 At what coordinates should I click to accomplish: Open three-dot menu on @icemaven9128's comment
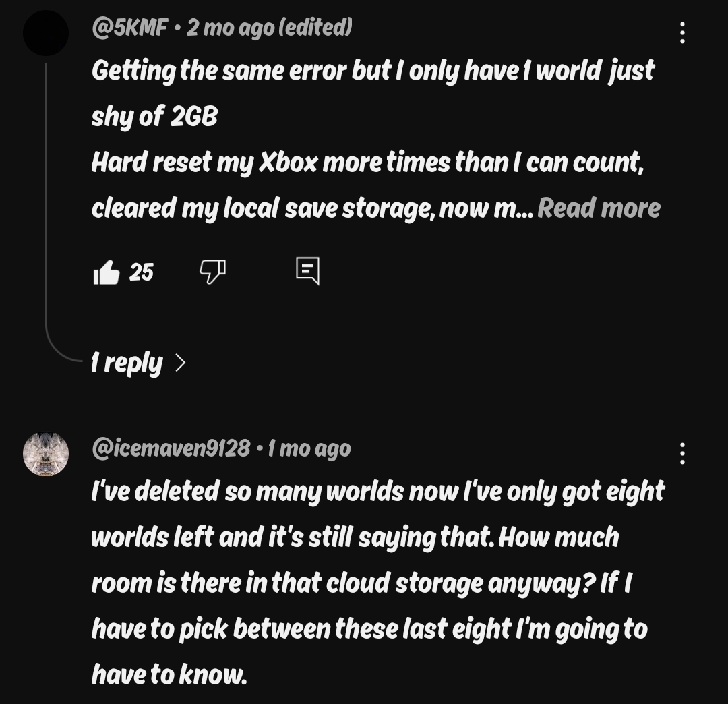pos(682,453)
